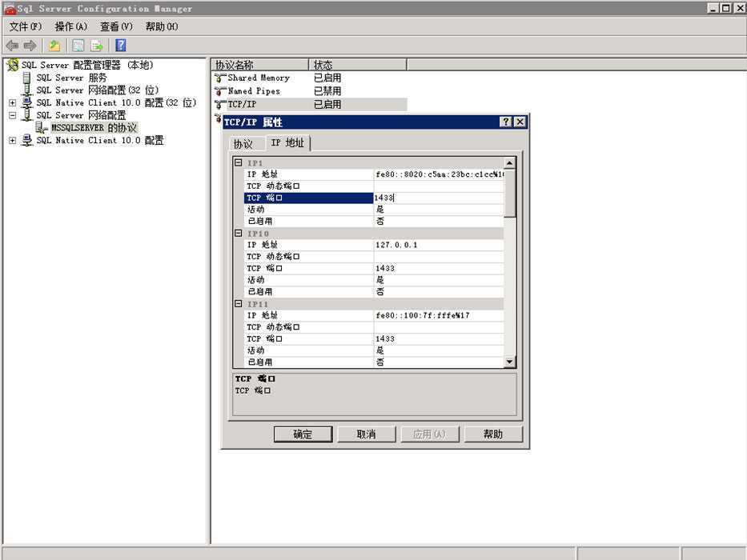The height and width of the screenshot is (560, 747).
Task: Click the Back arrow toolbar icon
Action: (x=12, y=46)
